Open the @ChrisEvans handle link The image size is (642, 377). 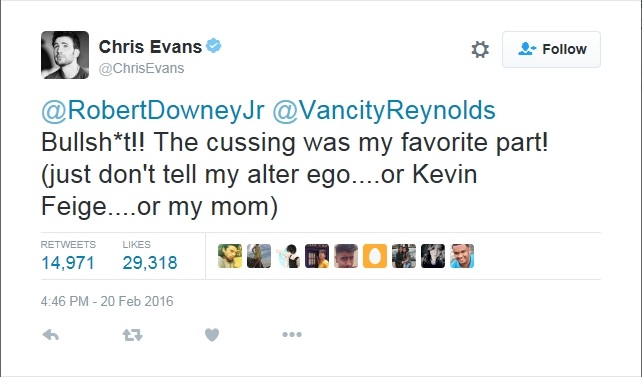(x=141, y=68)
